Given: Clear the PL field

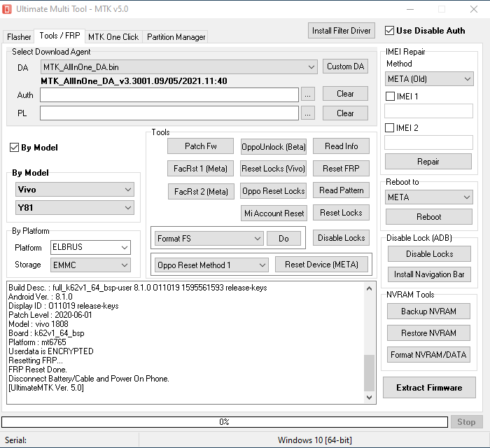Looking at the screenshot, I should (x=345, y=113).
